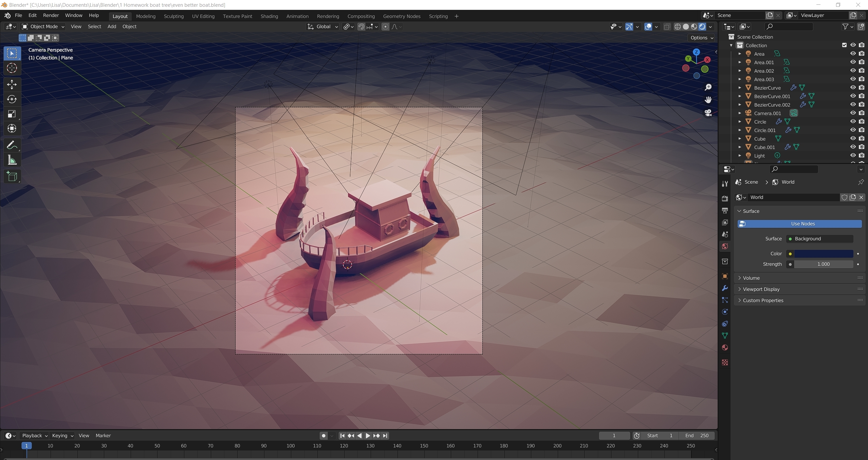Hide Area.002 light in viewport
The width and height of the screenshot is (868, 460).
click(x=853, y=71)
